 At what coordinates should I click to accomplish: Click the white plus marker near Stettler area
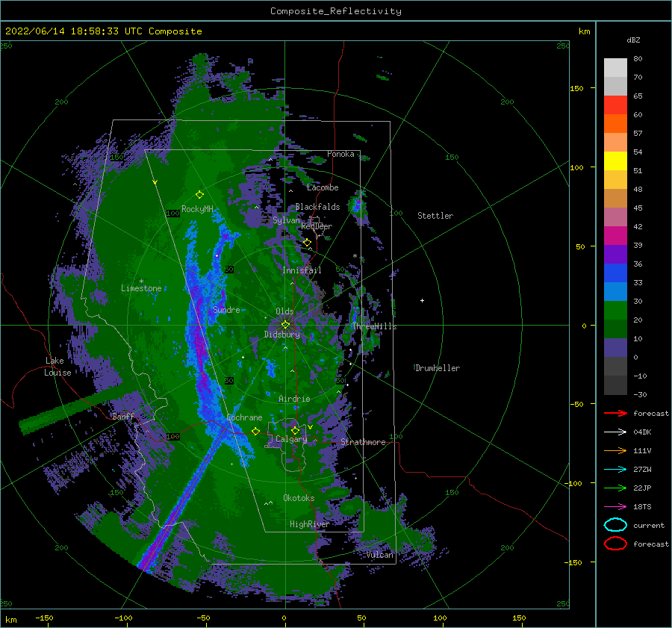point(422,300)
